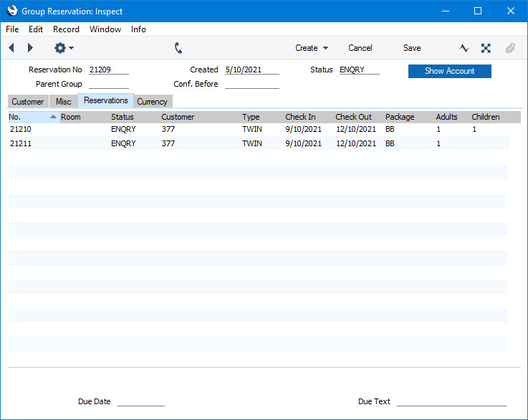The height and width of the screenshot is (420, 528).
Task: Click the app logo in title bar
Action: click(11, 11)
